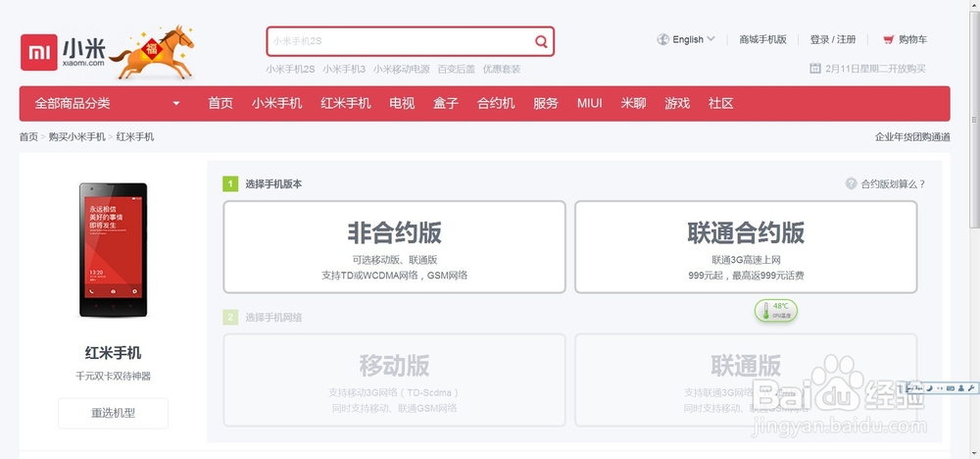
Task: Click the 选择手机网络 step heading
Action: tap(273, 317)
